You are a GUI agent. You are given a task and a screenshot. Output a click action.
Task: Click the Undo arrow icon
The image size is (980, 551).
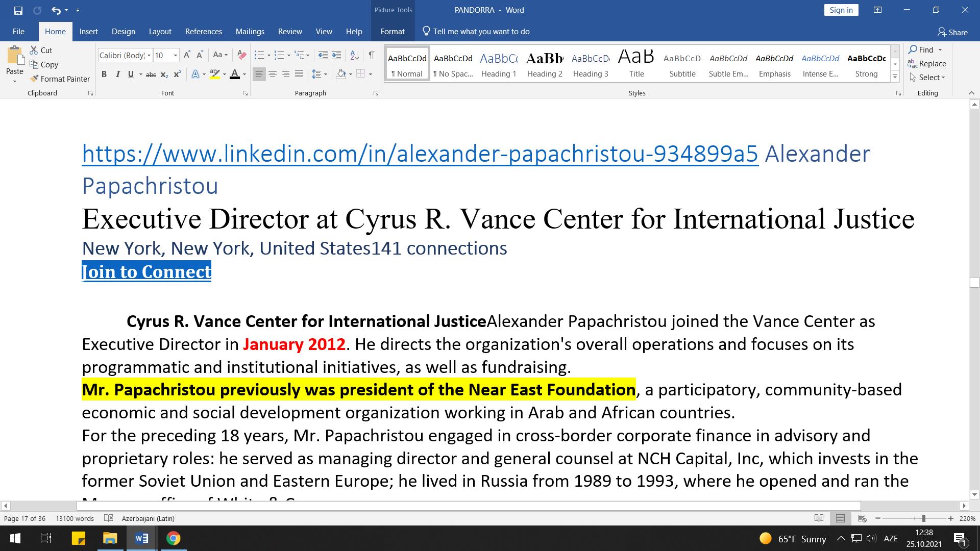[x=56, y=10]
